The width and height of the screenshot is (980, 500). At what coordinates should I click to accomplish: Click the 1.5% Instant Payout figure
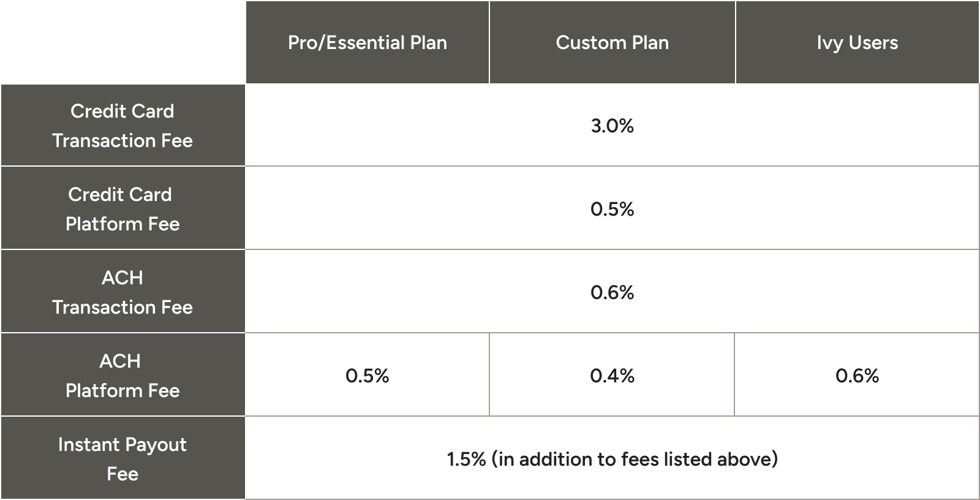pyautogui.click(x=466, y=459)
